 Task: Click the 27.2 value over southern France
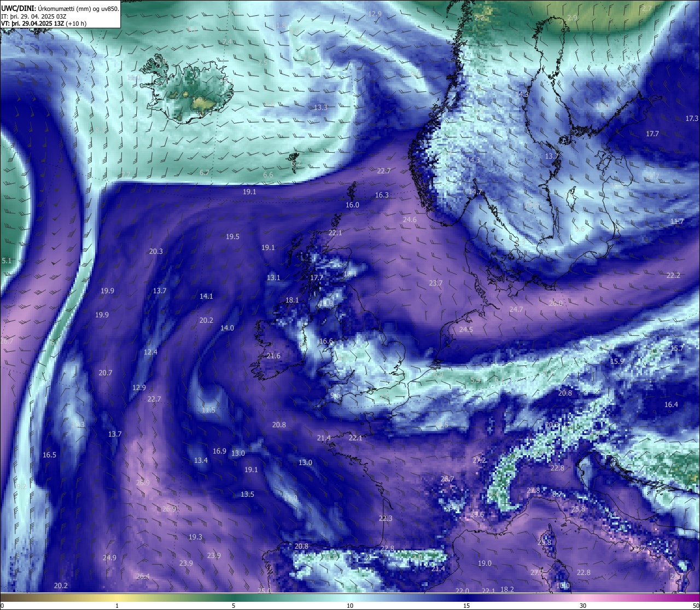(479, 461)
